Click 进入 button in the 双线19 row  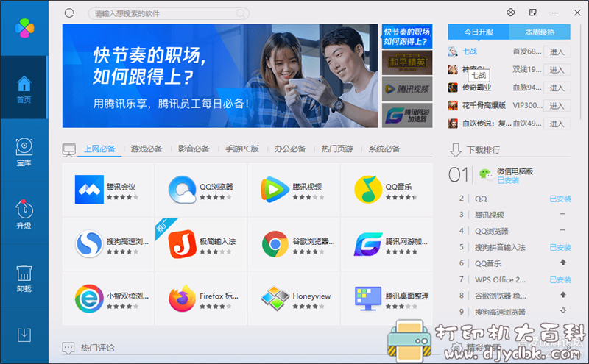coord(557,70)
